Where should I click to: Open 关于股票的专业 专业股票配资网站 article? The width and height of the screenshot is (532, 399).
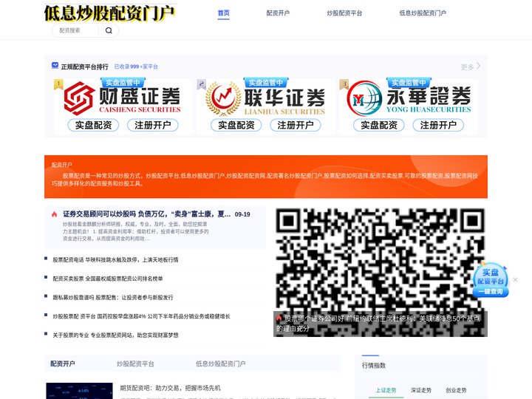[115, 335]
